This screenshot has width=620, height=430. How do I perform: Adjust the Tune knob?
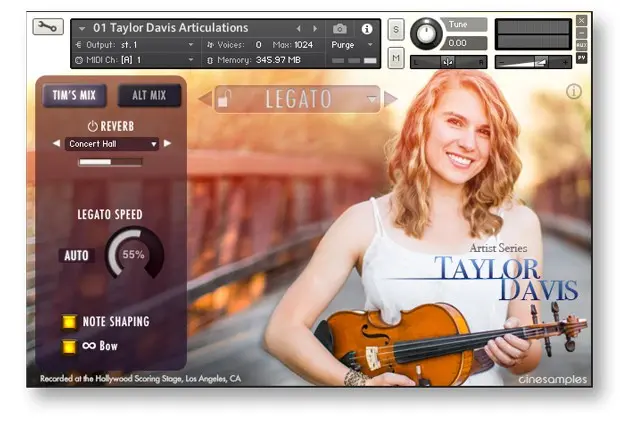(x=426, y=34)
